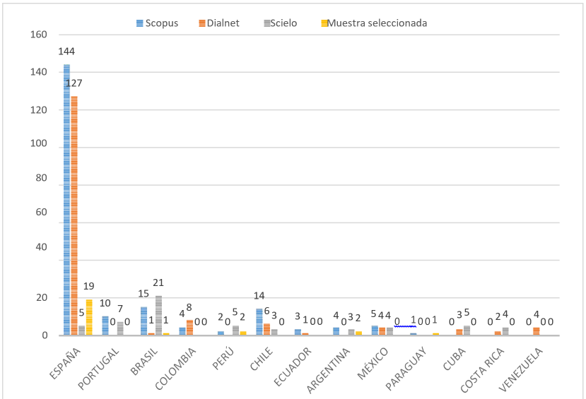This screenshot has width=586, height=399.
Task: Select the Scopus legend label
Action: (162, 23)
